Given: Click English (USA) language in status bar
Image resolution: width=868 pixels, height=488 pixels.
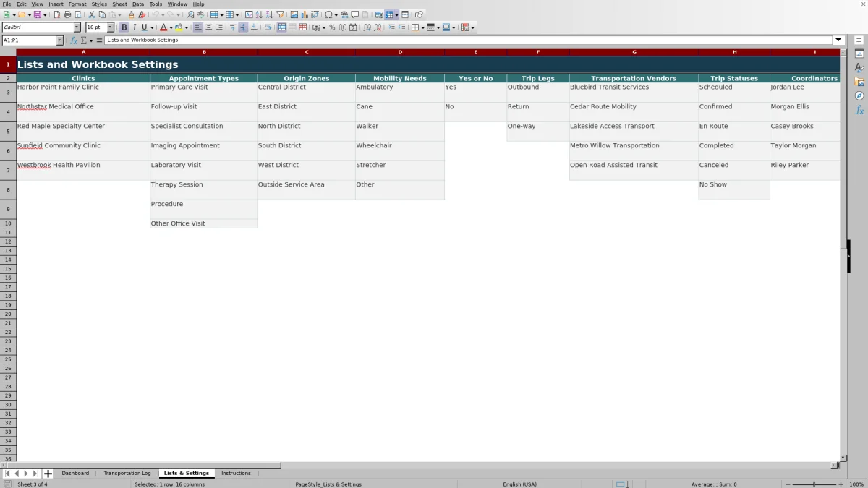Looking at the screenshot, I should pos(520,484).
